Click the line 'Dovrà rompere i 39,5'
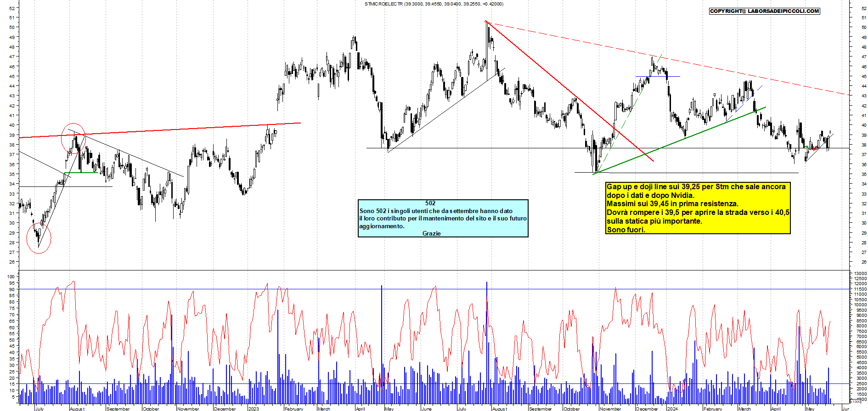The image size is (868, 411). coord(698,213)
